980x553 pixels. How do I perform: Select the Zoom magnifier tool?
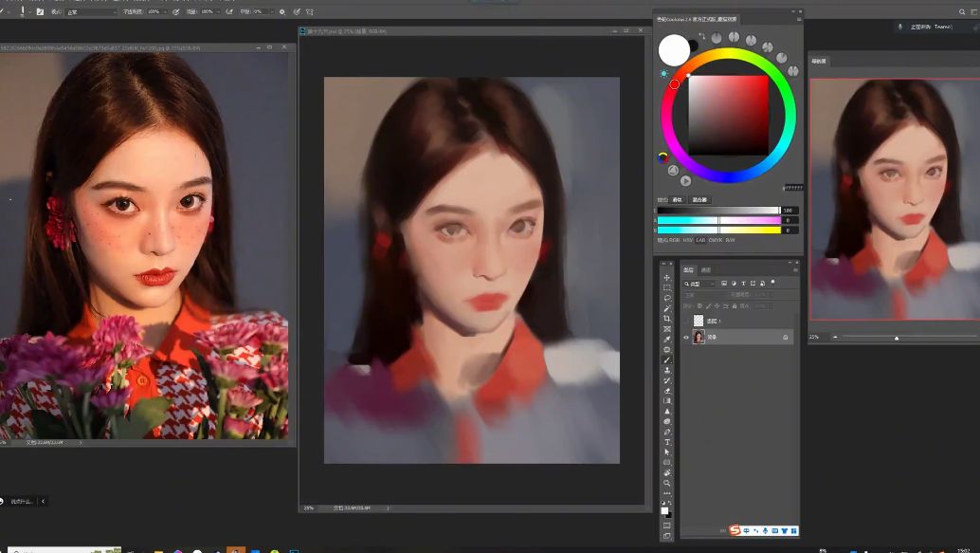tap(667, 483)
